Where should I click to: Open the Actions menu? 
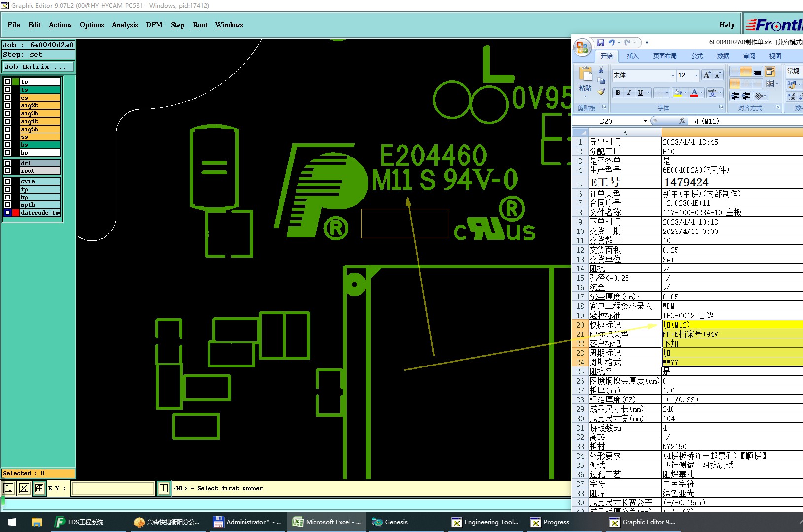click(60, 25)
